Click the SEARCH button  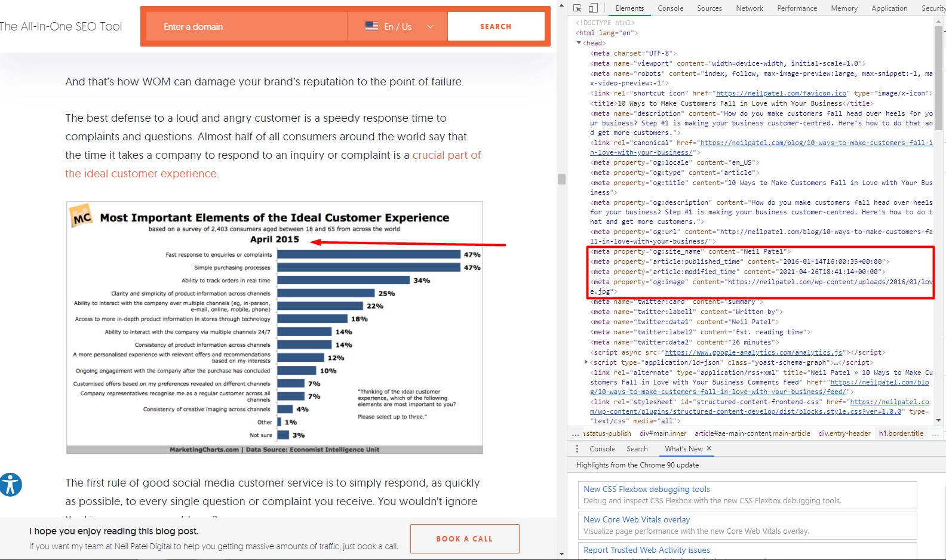(496, 26)
